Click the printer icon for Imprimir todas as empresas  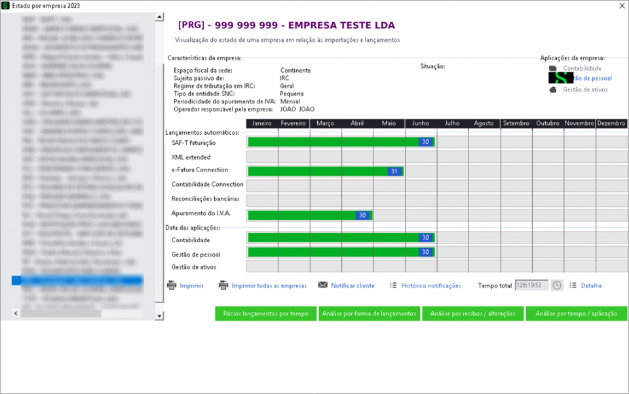[x=223, y=285]
